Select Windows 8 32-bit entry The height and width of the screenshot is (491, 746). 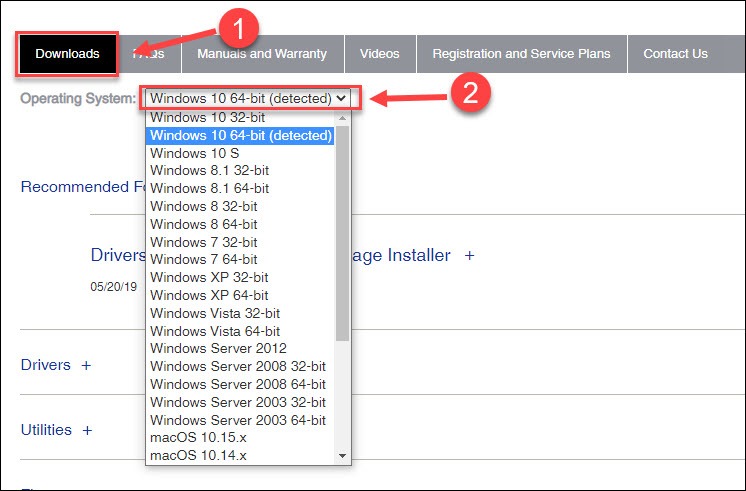[240, 206]
